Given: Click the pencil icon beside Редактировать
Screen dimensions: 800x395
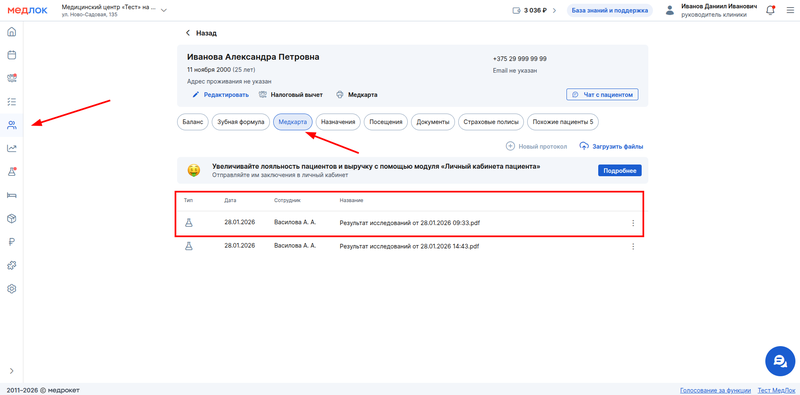Looking at the screenshot, I should 195,94.
